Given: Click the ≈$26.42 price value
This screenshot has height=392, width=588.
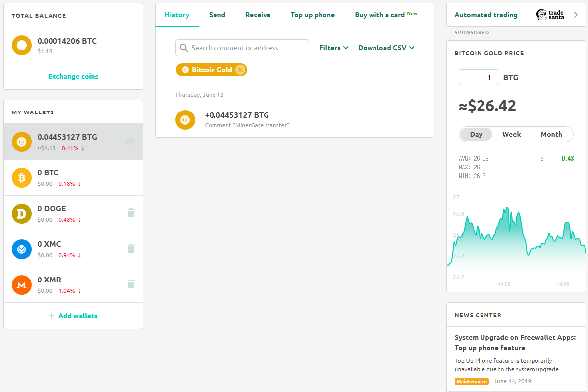Looking at the screenshot, I should point(487,106).
